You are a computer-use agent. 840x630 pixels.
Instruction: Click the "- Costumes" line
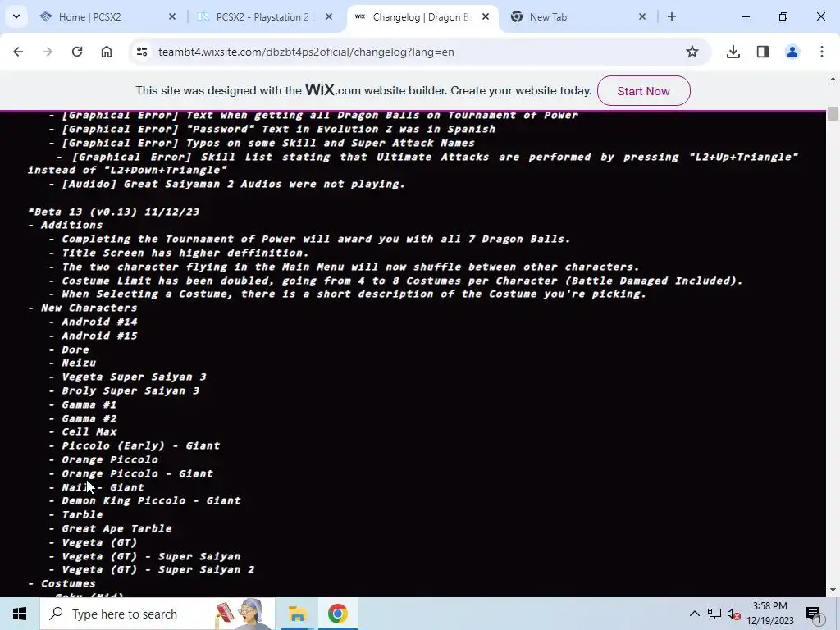tap(62, 584)
